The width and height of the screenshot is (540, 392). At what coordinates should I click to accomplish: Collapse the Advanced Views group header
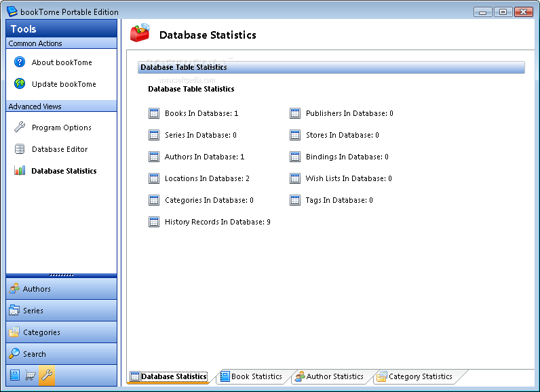61,106
